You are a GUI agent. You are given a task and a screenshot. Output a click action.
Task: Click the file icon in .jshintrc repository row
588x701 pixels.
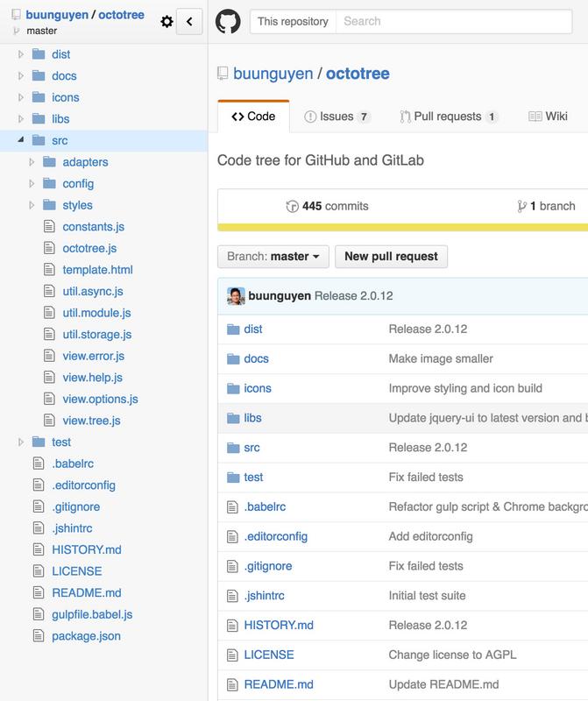[232, 596]
